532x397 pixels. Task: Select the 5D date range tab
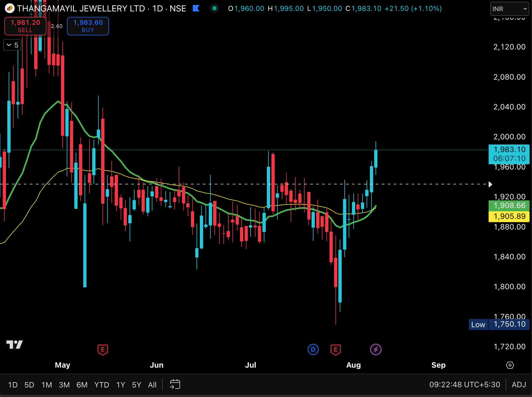29,385
